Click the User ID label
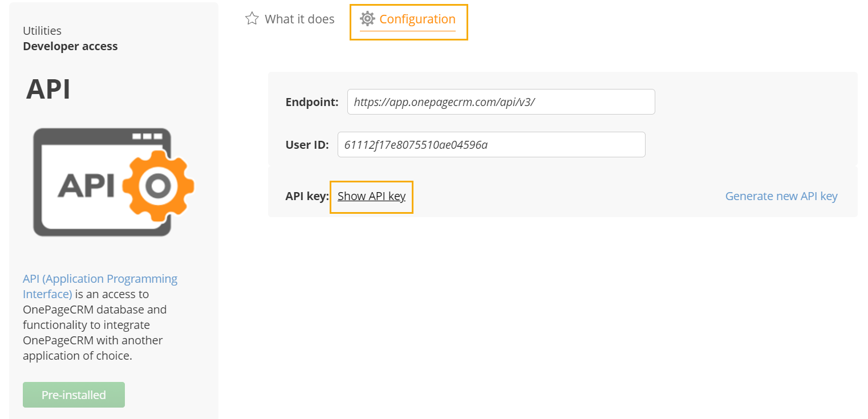Viewport: 868px width, 419px height. point(307,144)
